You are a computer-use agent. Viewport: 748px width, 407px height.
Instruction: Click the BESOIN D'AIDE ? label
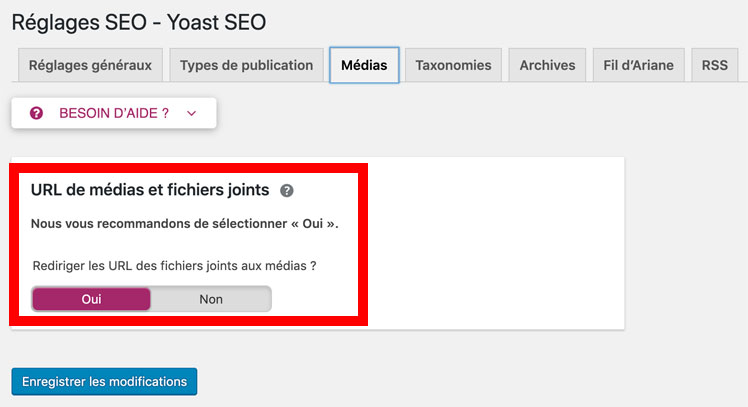(x=114, y=113)
